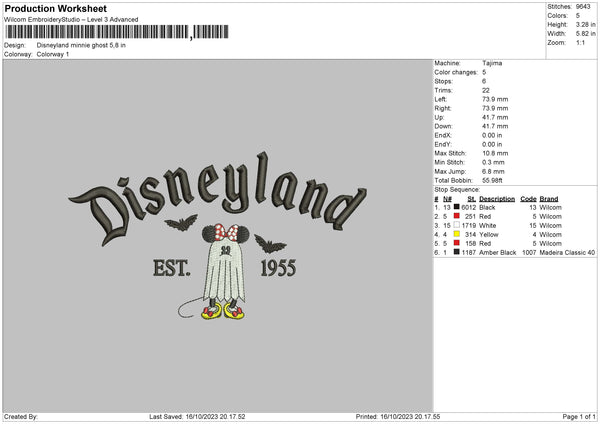Click the 'St.' column header
The height and width of the screenshot is (424, 600).
click(471, 199)
